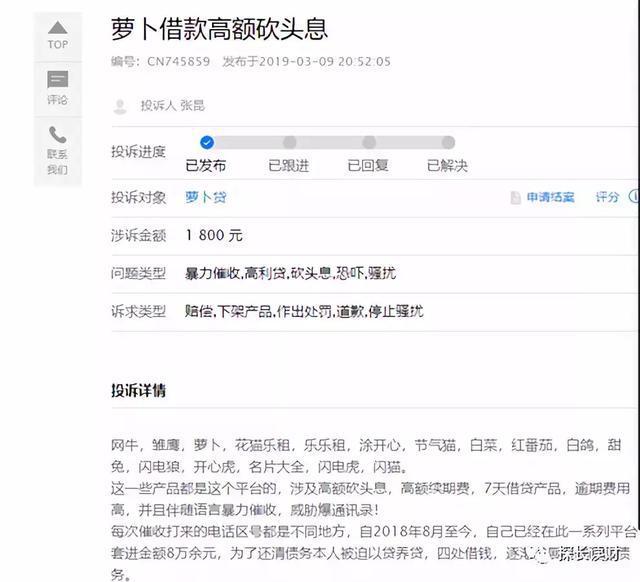Click the detail line starting 套进金额8万余元
This screenshot has height=582, width=640.
coord(371,553)
